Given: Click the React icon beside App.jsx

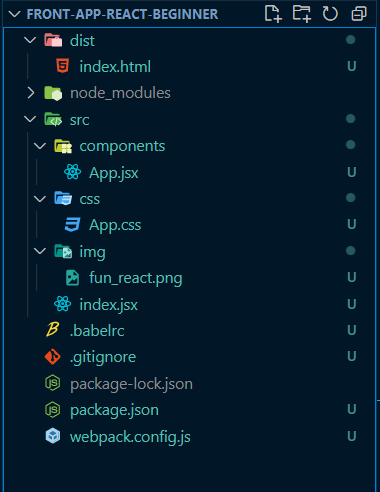Looking at the screenshot, I should coord(72,172).
